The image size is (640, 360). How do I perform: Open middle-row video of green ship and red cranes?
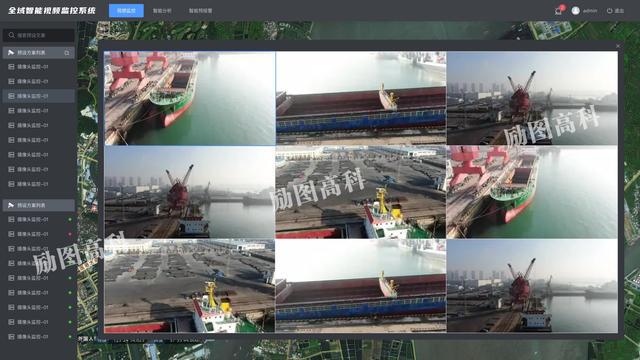[532, 192]
